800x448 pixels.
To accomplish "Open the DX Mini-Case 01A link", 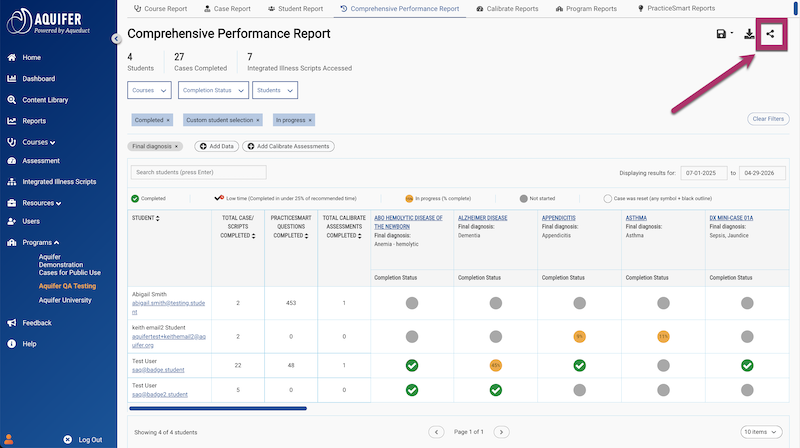I will point(731,218).
